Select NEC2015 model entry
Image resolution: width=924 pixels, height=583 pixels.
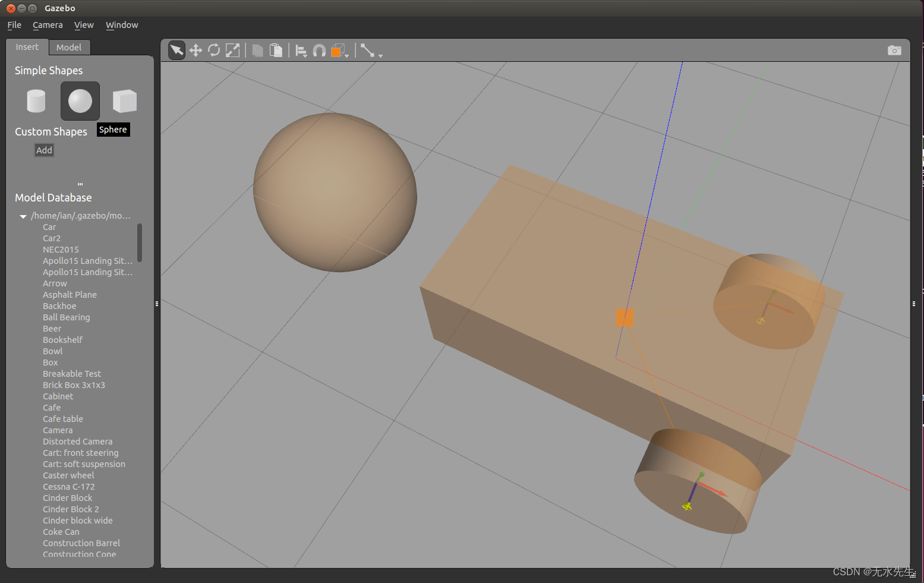click(61, 250)
